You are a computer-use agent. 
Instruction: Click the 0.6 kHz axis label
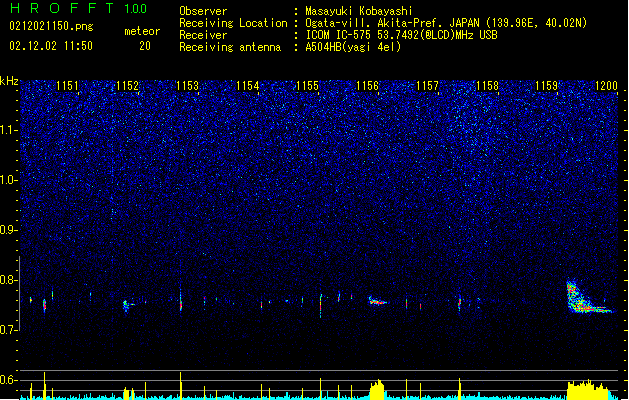tap(9, 380)
